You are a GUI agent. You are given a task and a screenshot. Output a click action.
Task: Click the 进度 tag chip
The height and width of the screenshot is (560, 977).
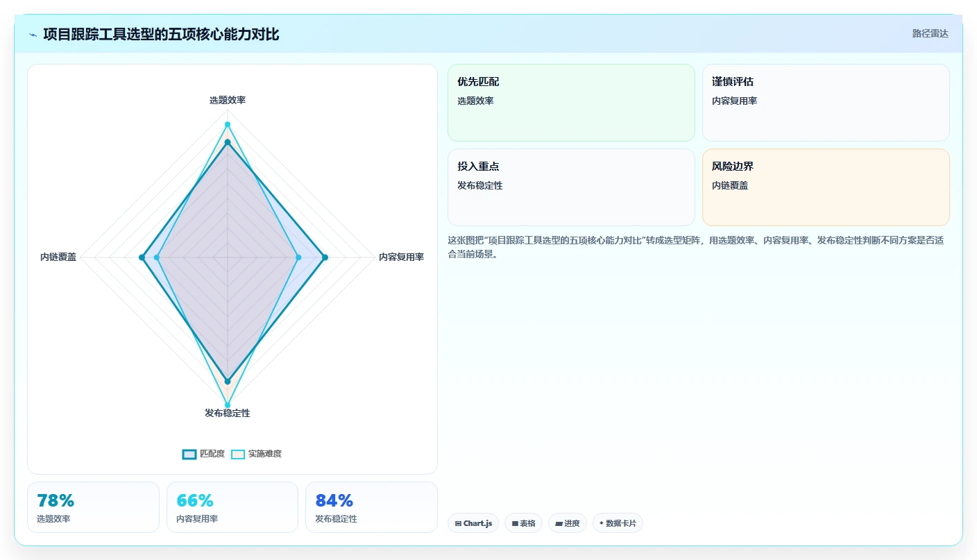tap(568, 523)
